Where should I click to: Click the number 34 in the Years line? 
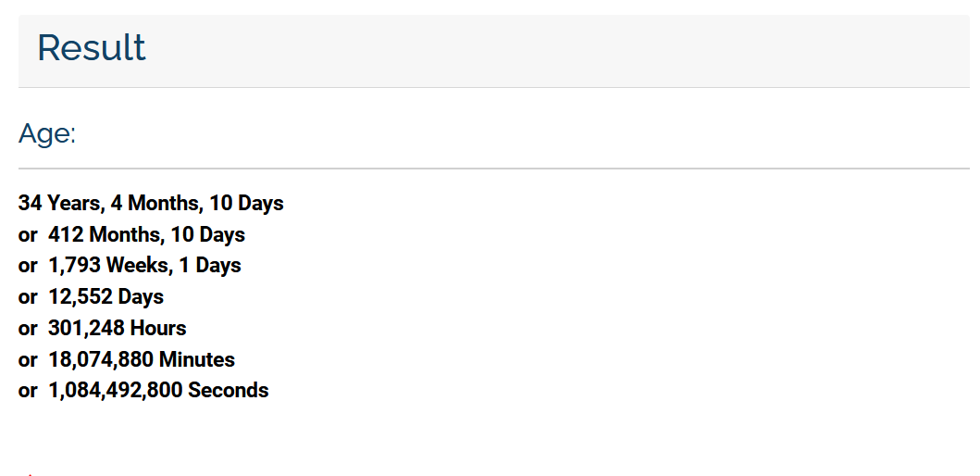30,204
